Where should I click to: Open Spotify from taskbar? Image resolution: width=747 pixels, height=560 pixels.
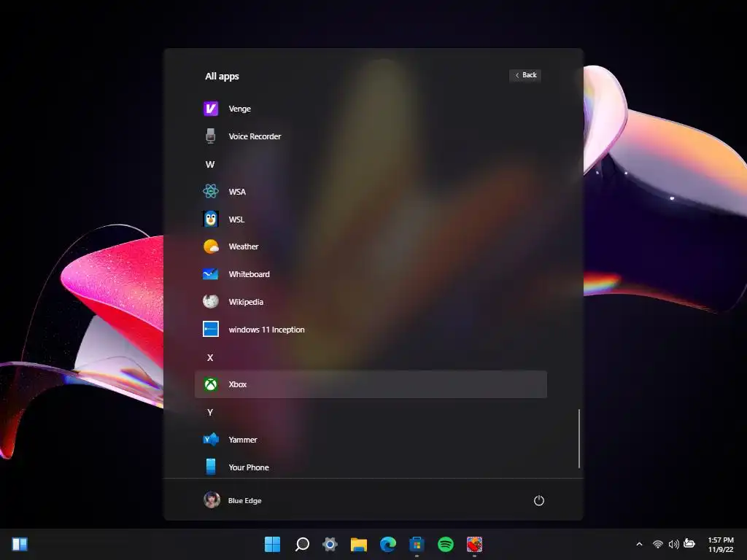click(x=446, y=544)
